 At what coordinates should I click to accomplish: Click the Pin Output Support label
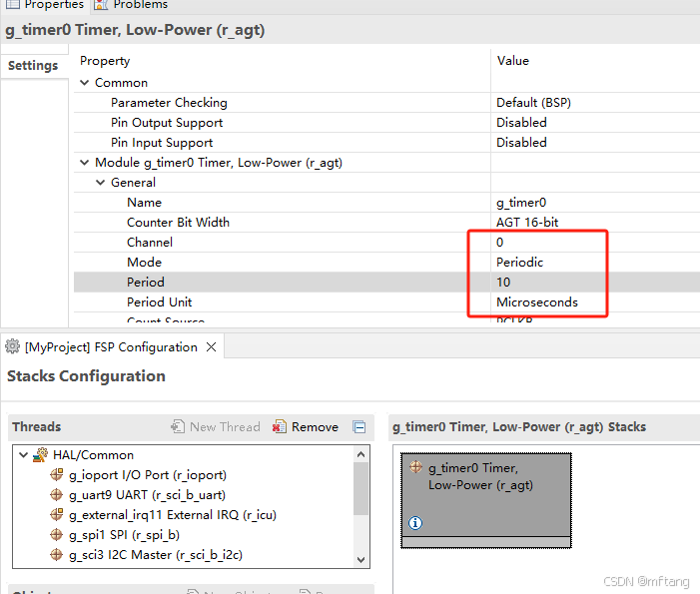167,123
